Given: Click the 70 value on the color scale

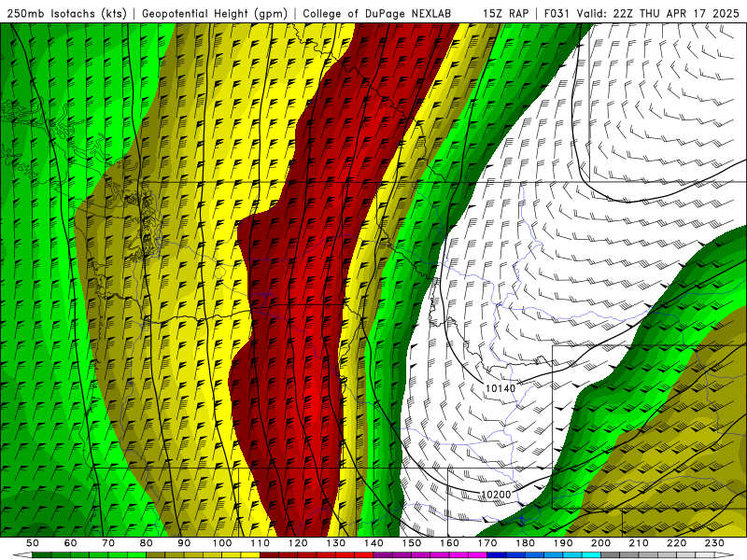Looking at the screenshot, I should pyautogui.click(x=108, y=543).
